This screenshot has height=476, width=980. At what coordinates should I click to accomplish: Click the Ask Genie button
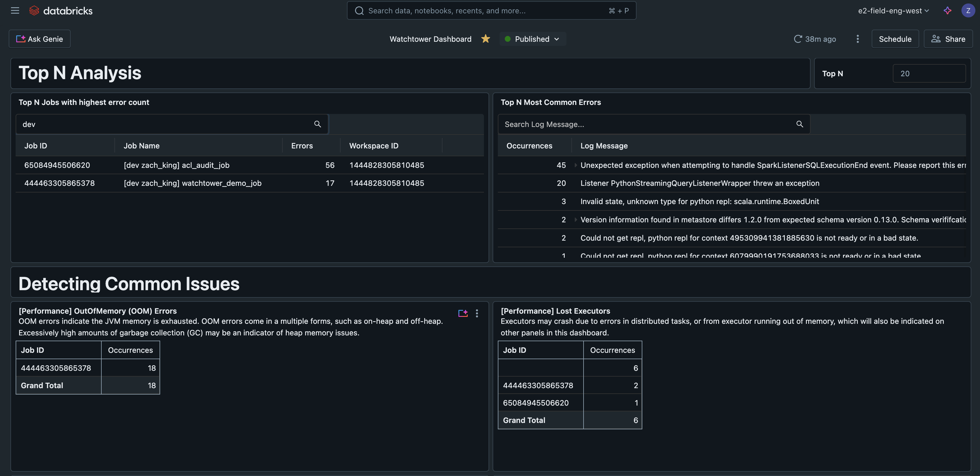pos(39,39)
